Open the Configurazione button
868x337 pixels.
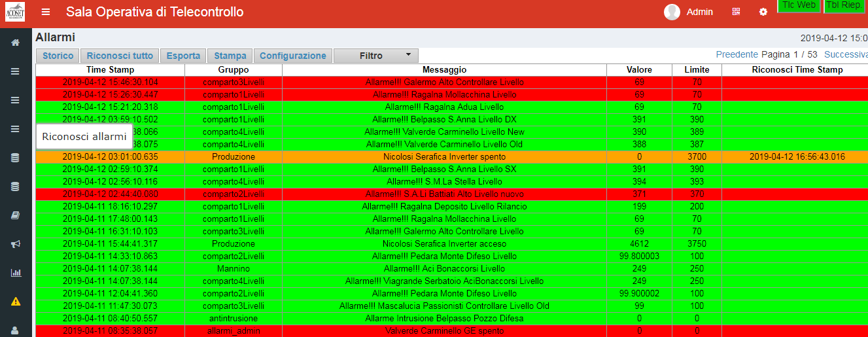pos(293,56)
